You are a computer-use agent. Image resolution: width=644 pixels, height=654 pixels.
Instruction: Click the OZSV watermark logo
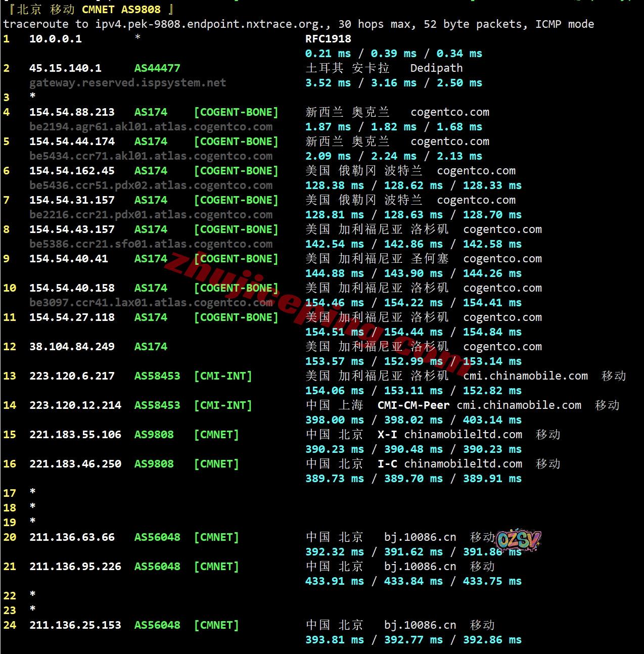pos(519,540)
